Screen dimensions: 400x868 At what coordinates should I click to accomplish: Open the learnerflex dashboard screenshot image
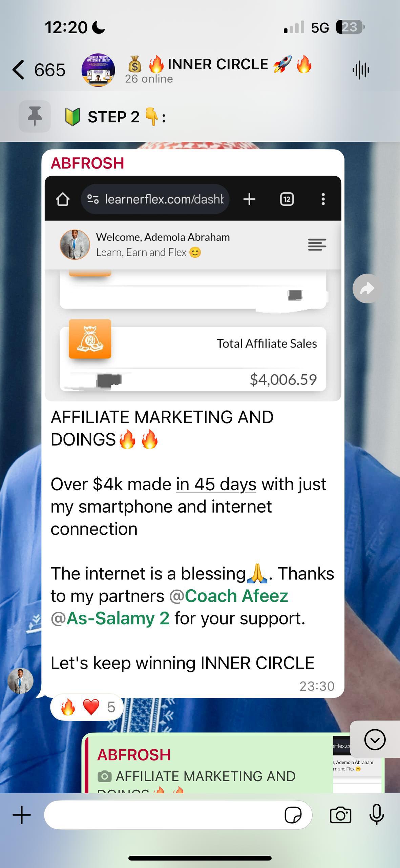tap(193, 288)
